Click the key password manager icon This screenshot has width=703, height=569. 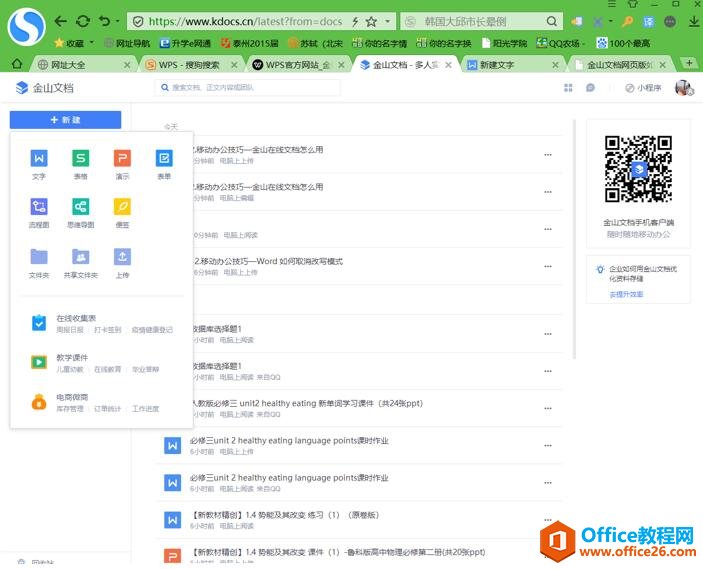point(627,21)
